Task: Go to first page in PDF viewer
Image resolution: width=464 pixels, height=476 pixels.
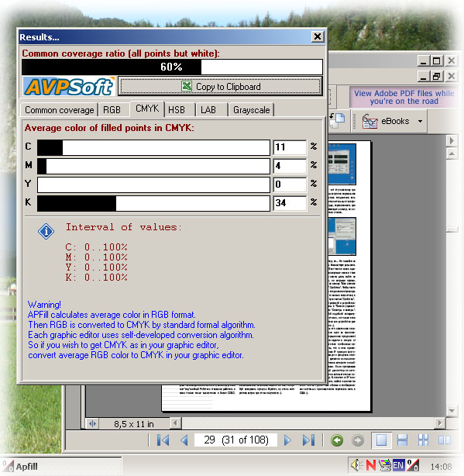Action: tap(163, 440)
